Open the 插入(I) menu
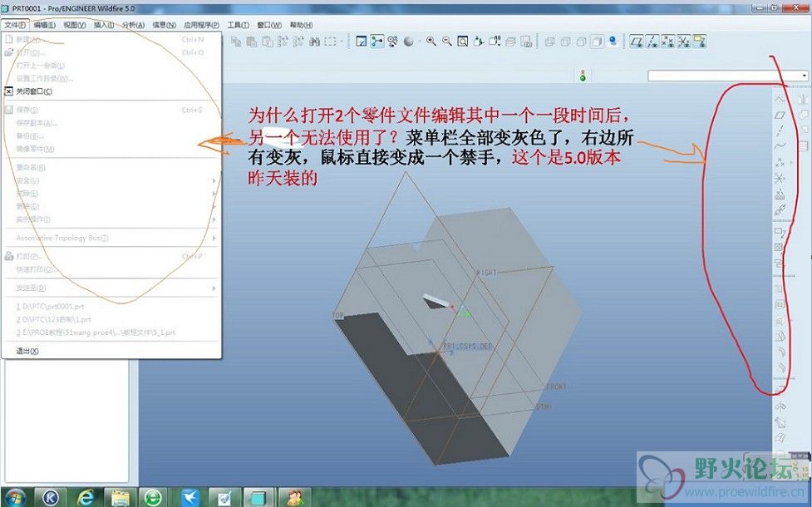 tap(104, 25)
